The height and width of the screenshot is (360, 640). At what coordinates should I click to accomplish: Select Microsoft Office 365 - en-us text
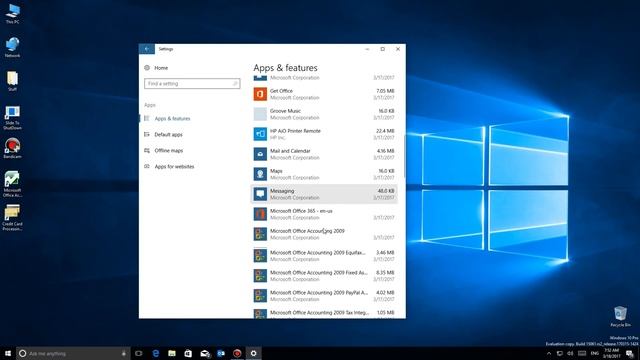coord(301,211)
